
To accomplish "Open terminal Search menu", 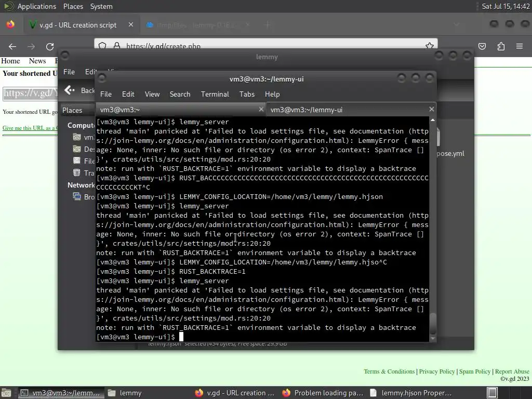I will 180,95.
